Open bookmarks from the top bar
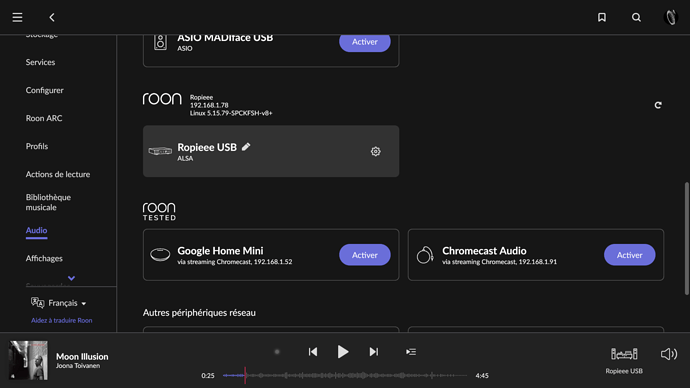This screenshot has width=690, height=388. pyautogui.click(x=602, y=17)
